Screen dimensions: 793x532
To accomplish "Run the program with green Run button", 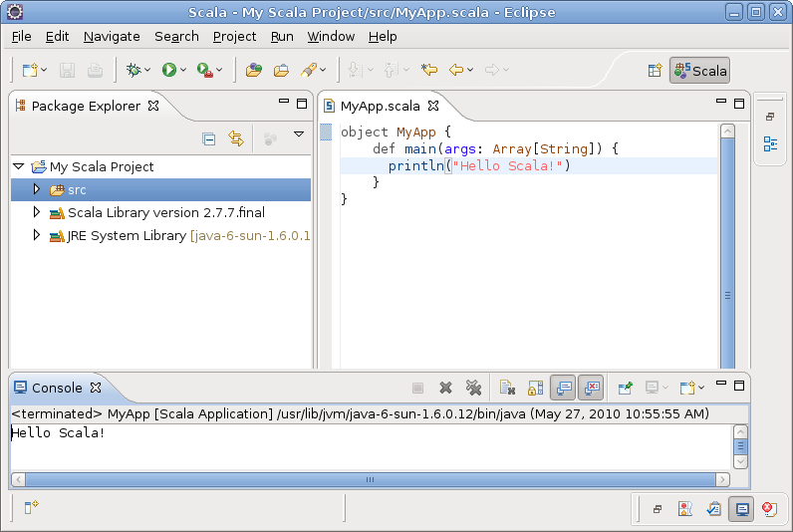I will (169, 70).
